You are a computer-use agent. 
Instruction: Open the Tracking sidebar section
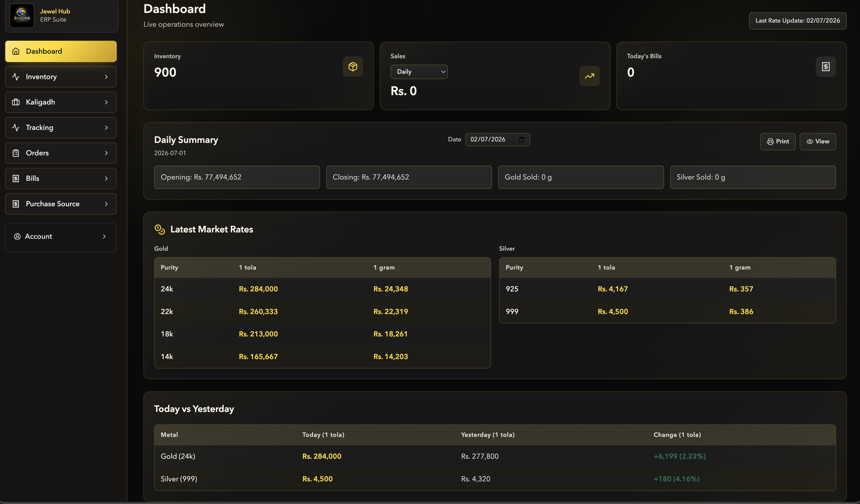point(61,128)
